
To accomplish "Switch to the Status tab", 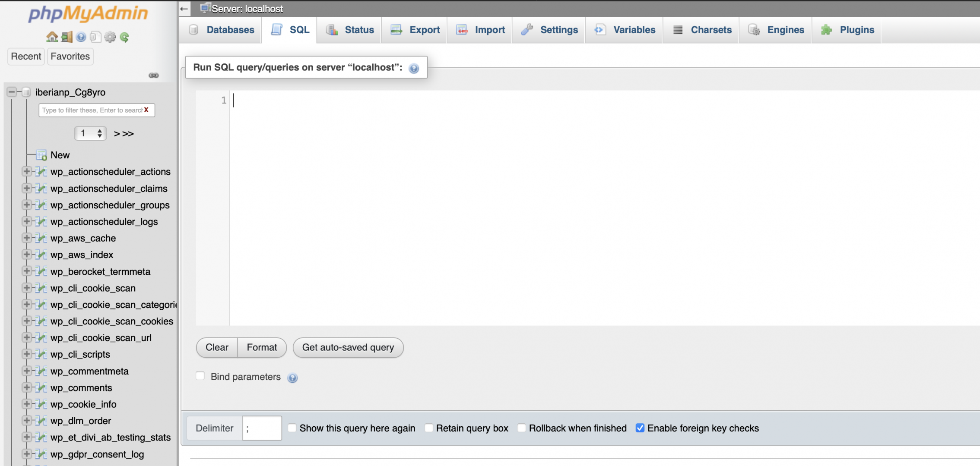I will 350,30.
